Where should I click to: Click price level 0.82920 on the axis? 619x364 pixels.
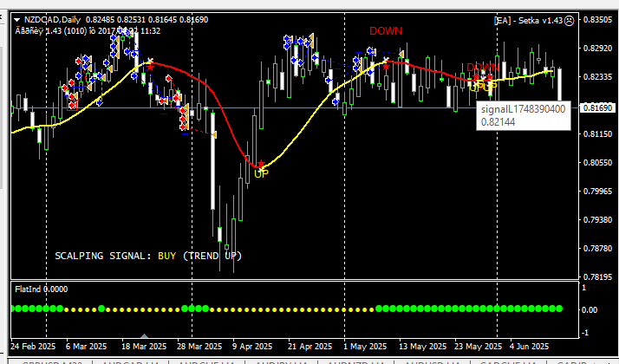(x=597, y=49)
